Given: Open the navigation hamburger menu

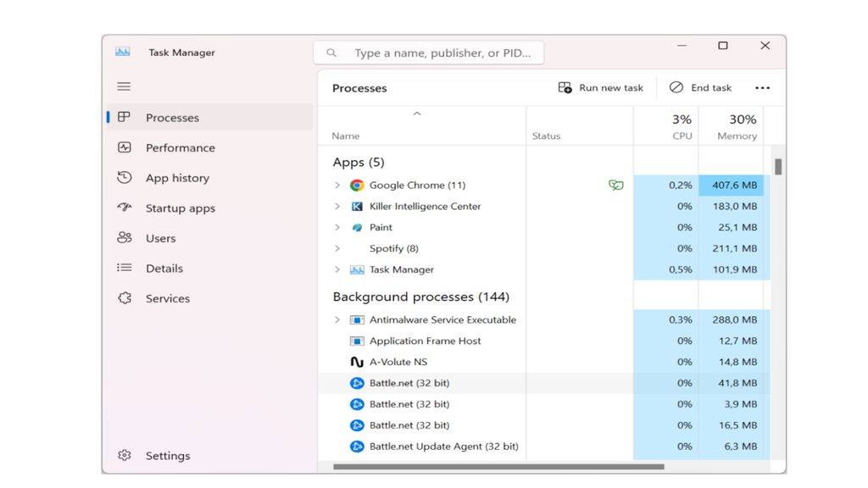Looking at the screenshot, I should (x=124, y=86).
